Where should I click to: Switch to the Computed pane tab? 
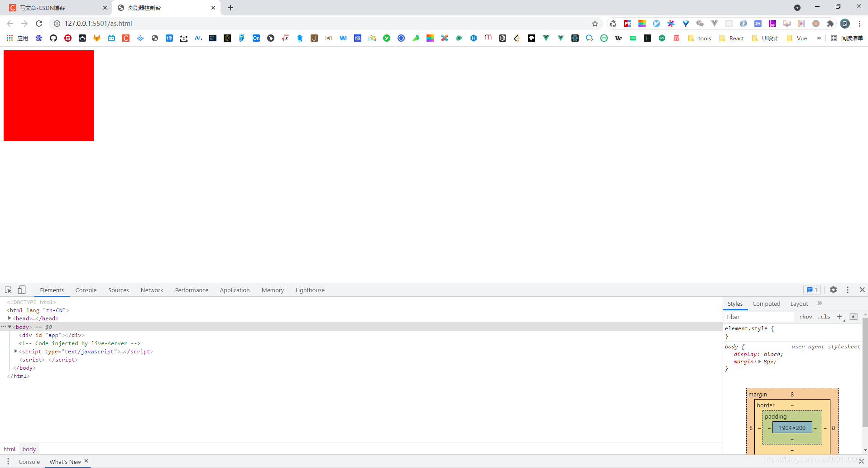click(x=767, y=304)
